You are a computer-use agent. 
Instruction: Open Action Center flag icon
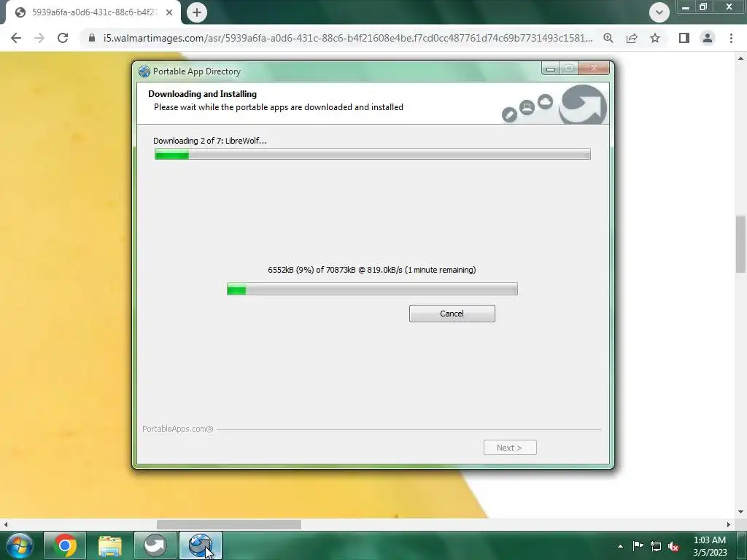(638, 546)
